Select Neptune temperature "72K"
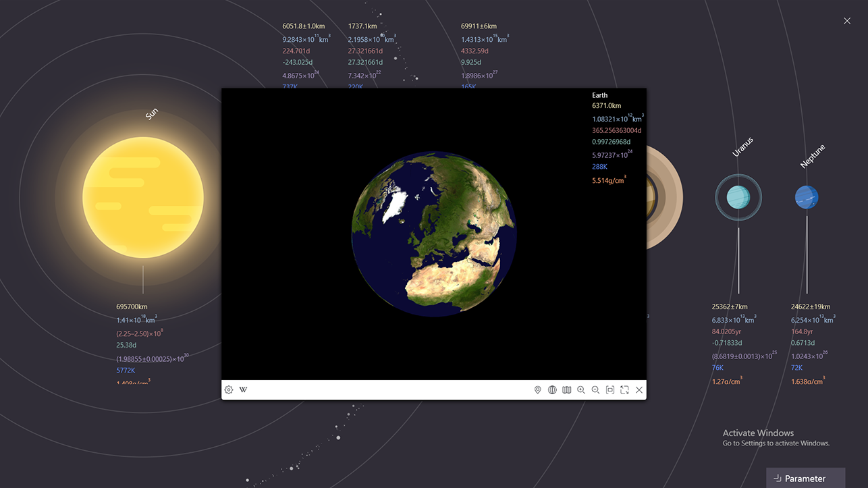Screen dimensions: 868x488 point(797,368)
